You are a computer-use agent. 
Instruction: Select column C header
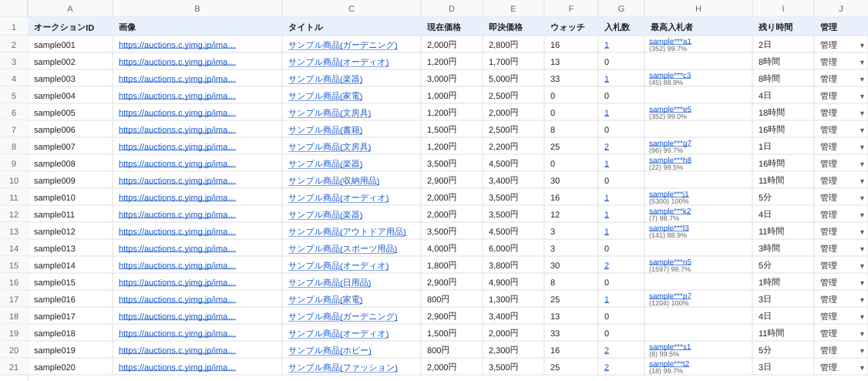tap(352, 8)
